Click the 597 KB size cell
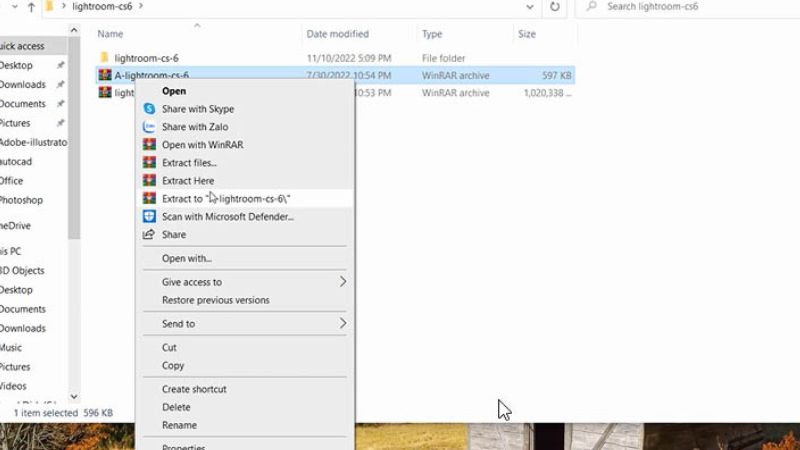The image size is (800, 450). (557, 76)
